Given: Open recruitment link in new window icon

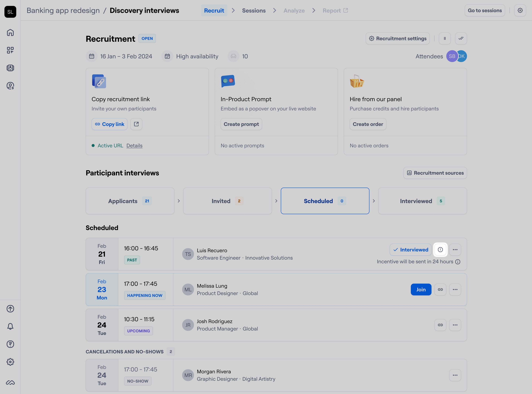Looking at the screenshot, I should [x=136, y=124].
